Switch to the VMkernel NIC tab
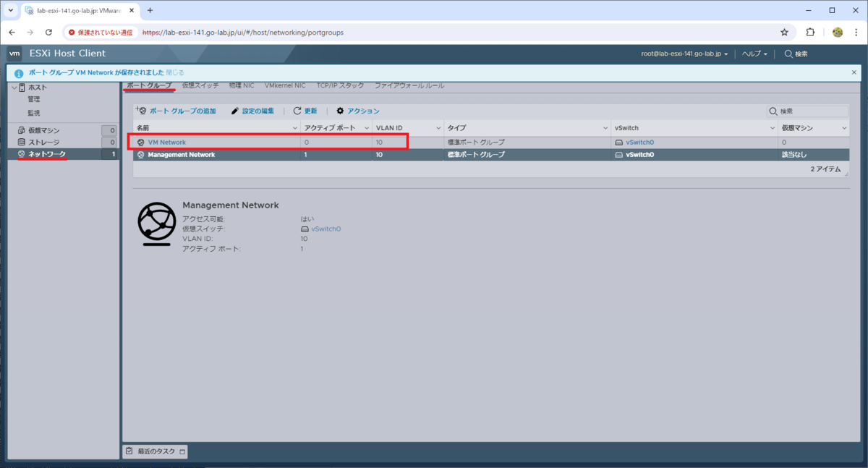 (x=285, y=85)
